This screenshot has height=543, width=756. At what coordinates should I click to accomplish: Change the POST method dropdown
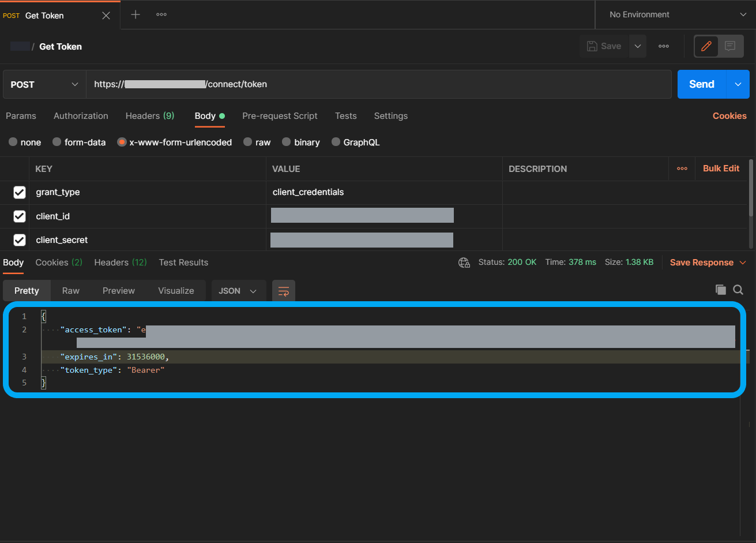pos(44,84)
